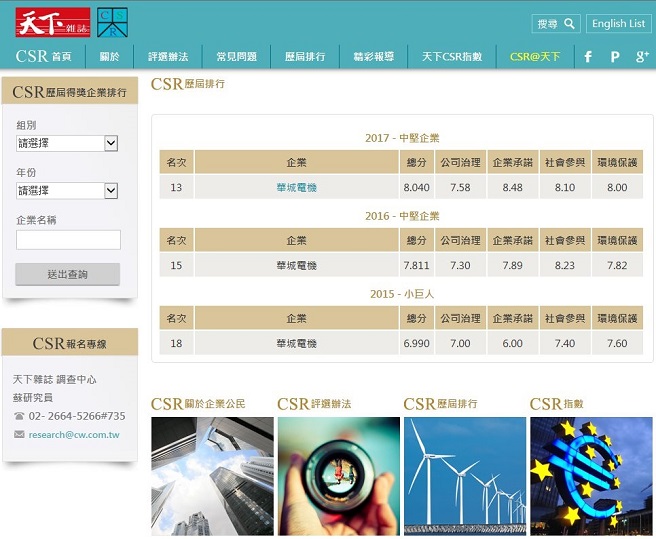Click the 天下雜誌 red logo
The height and width of the screenshot is (539, 656).
tap(53, 22)
